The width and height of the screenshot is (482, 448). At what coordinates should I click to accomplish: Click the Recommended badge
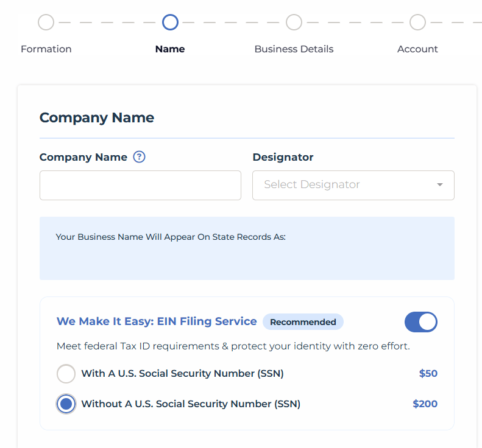coord(303,322)
